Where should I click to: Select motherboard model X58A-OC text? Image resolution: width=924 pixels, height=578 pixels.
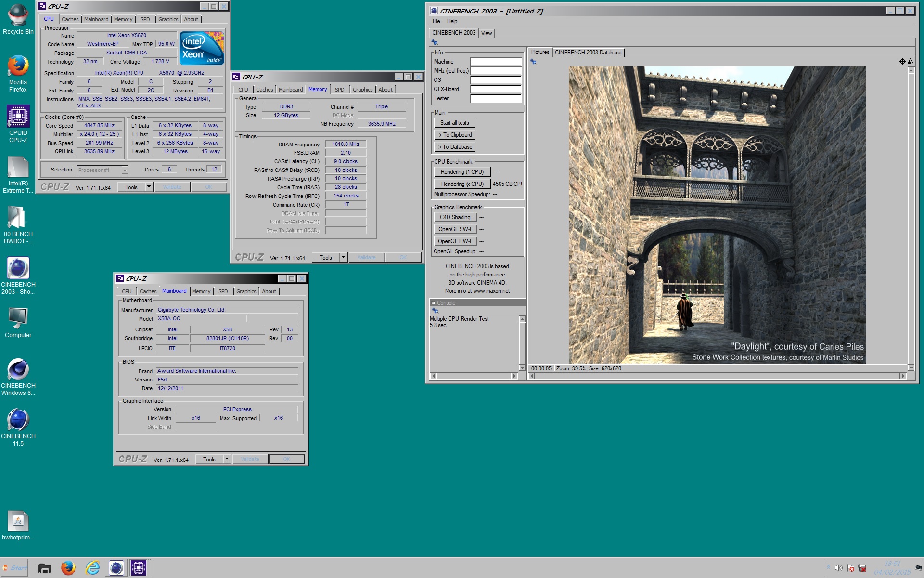[169, 318]
